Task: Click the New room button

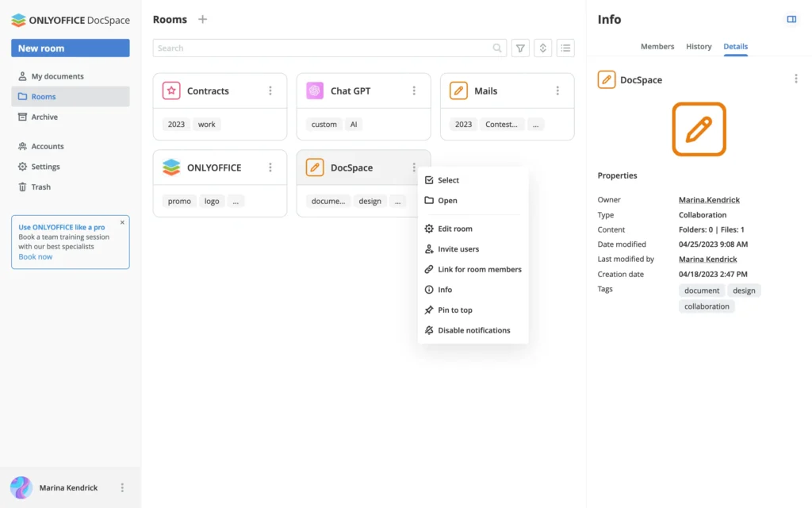Action: coord(71,48)
